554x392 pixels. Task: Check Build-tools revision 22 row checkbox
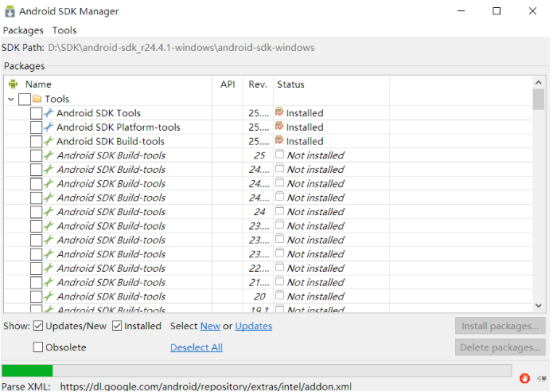(36, 269)
